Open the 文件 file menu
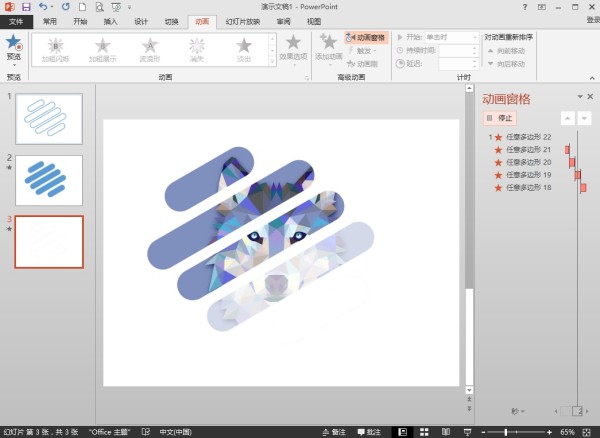This screenshot has height=438, width=600. pos(17,21)
